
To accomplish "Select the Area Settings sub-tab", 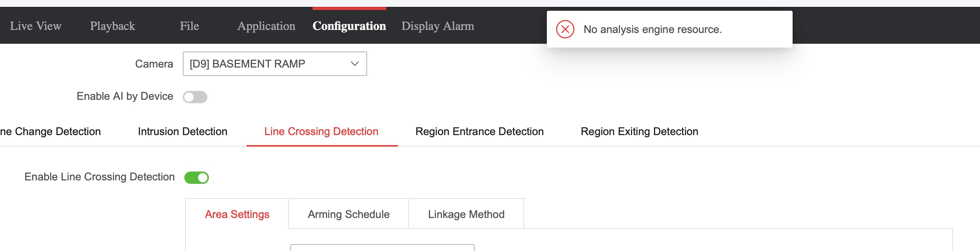I will coord(237,214).
